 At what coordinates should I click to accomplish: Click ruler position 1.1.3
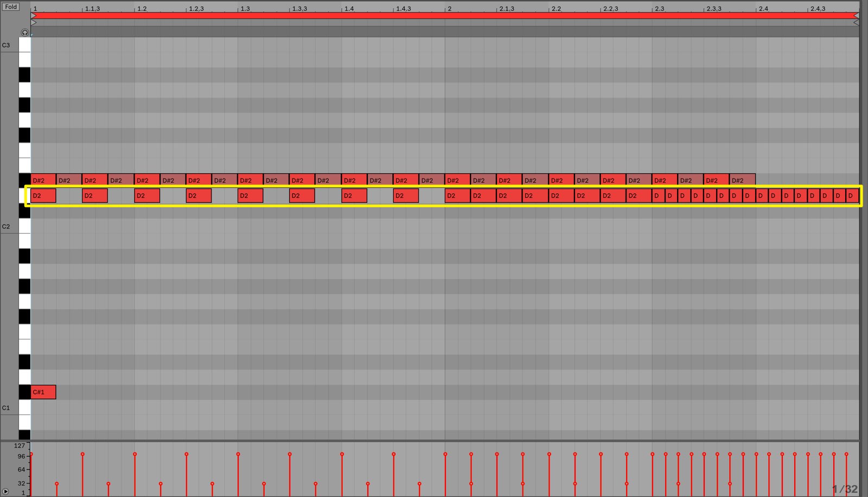pyautogui.click(x=92, y=9)
